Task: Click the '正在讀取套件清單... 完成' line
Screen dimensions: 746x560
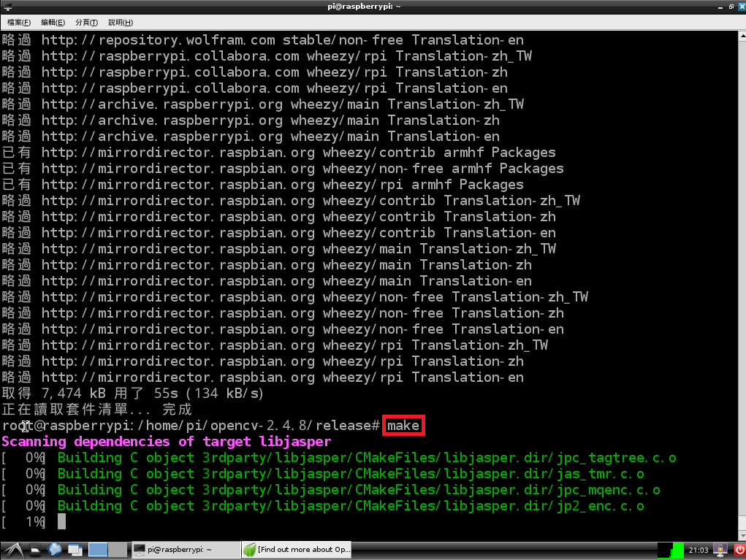Action: pos(96,410)
